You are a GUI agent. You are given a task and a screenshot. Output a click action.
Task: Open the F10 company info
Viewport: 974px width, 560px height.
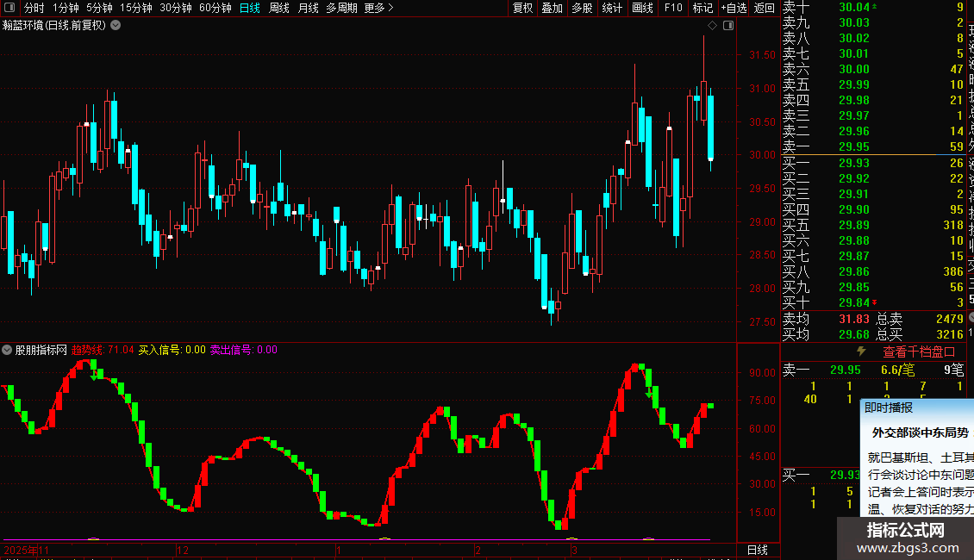point(672,8)
